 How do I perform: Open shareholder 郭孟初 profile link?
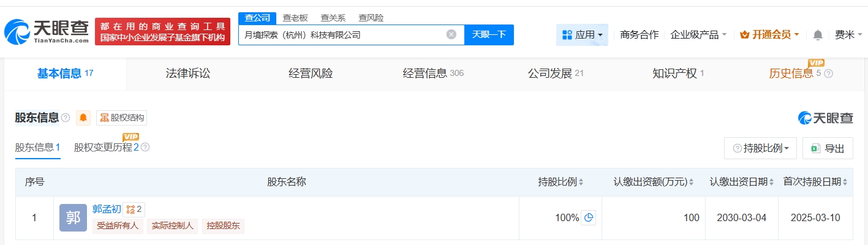click(x=106, y=209)
